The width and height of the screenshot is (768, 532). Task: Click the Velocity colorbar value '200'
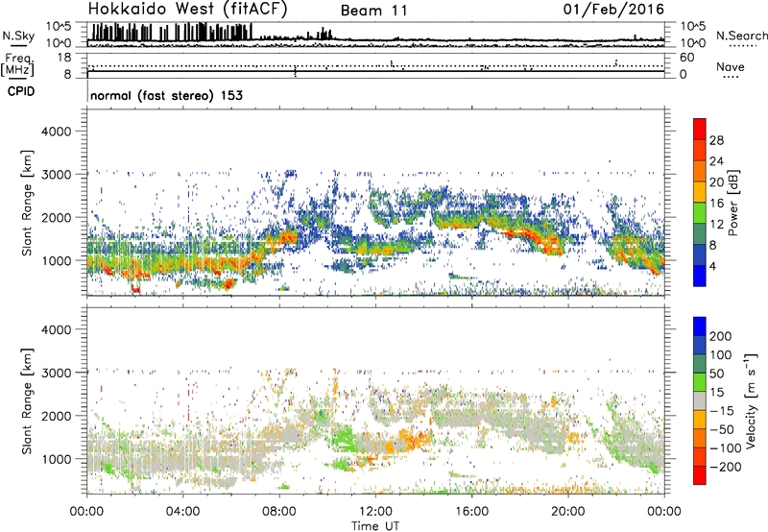pos(721,336)
